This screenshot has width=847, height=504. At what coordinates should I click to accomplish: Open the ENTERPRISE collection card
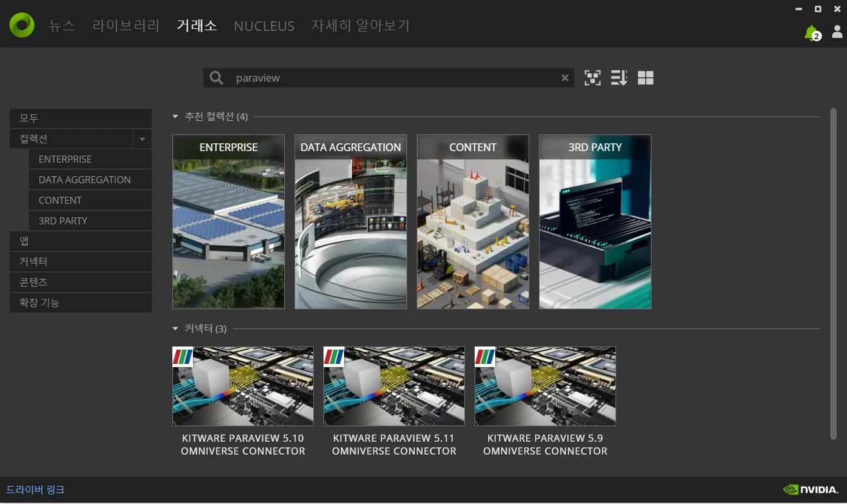[x=229, y=222]
